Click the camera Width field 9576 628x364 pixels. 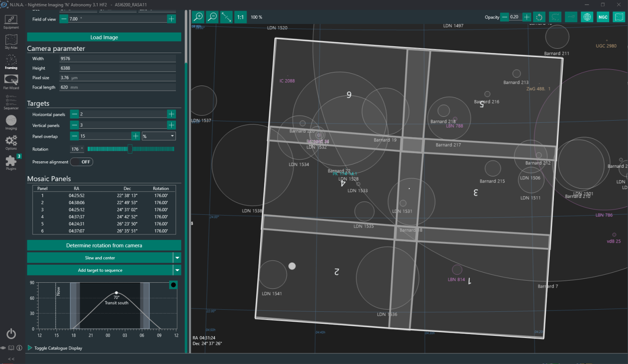117,59
